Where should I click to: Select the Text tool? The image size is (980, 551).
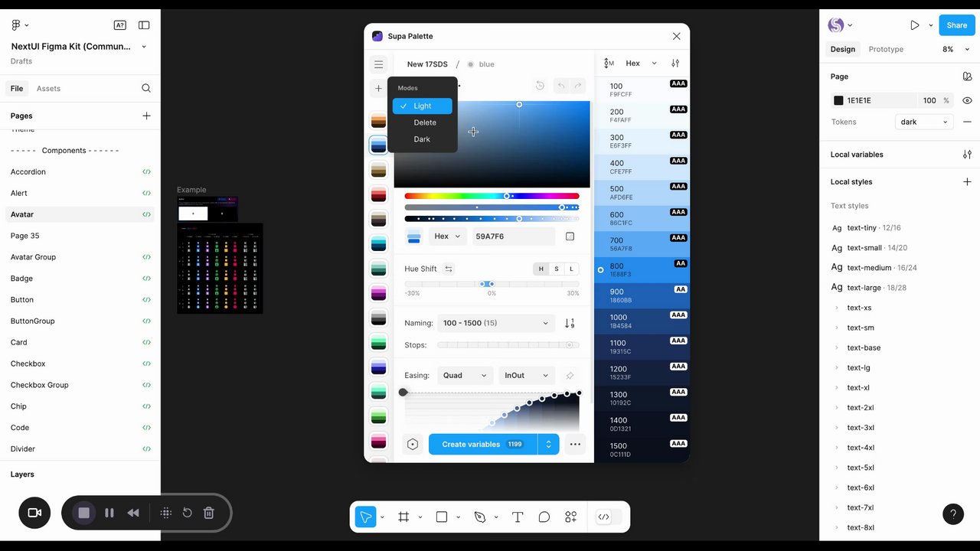pyautogui.click(x=518, y=517)
